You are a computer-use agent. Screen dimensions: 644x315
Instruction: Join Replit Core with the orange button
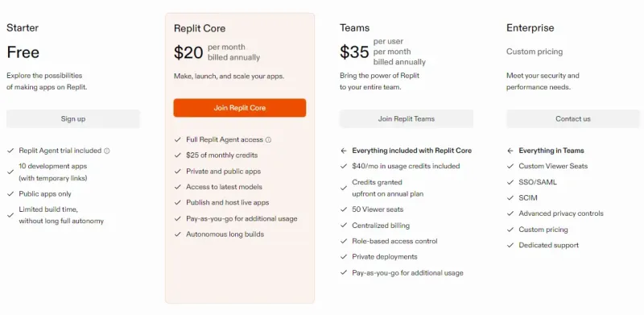click(239, 108)
